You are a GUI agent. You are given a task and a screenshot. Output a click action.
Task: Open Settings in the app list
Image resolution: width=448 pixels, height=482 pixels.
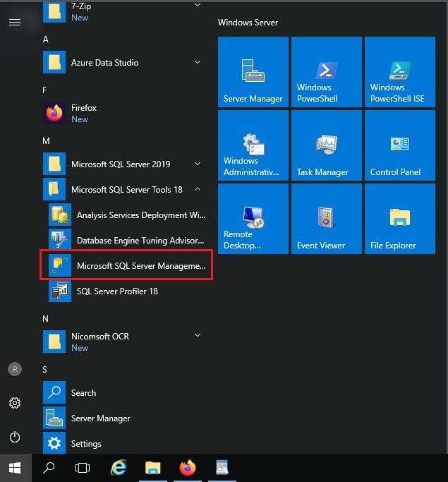pyautogui.click(x=123, y=443)
